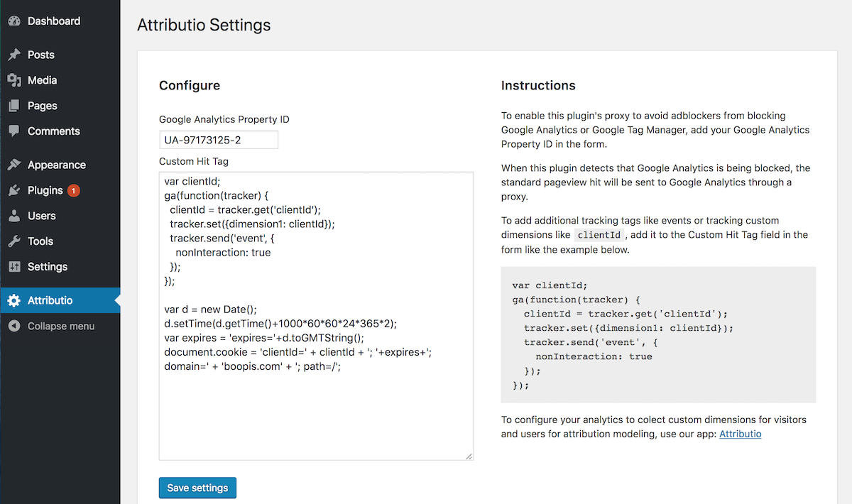Click the Plugins update count badge
This screenshot has width=852, height=504.
[74, 191]
